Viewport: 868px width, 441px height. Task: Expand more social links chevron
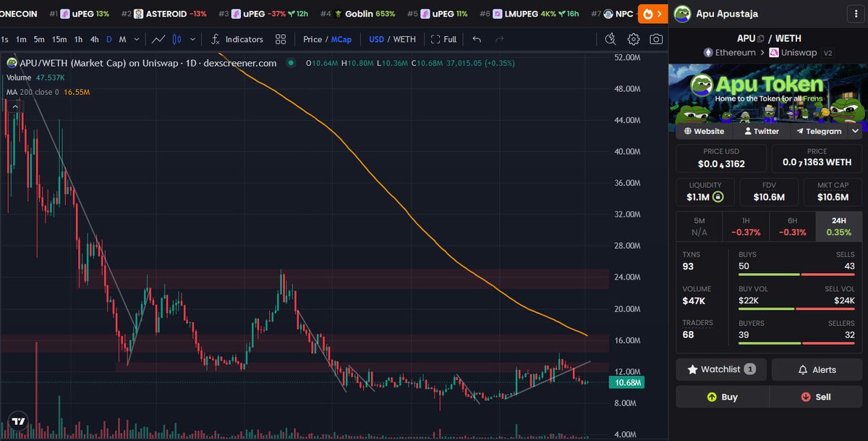tap(855, 131)
